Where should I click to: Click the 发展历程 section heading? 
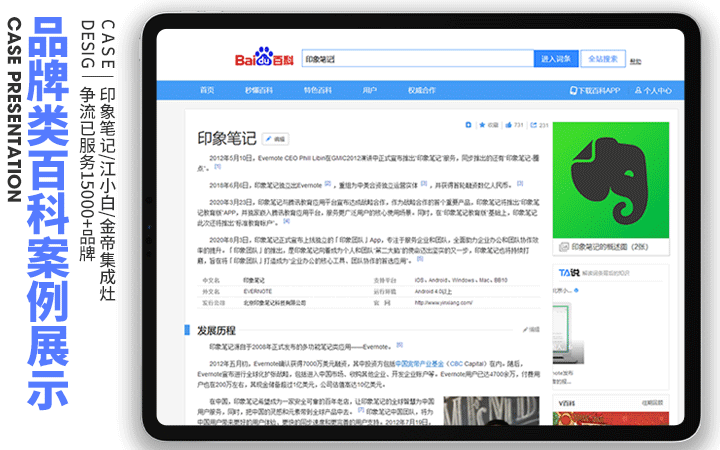click(216, 330)
